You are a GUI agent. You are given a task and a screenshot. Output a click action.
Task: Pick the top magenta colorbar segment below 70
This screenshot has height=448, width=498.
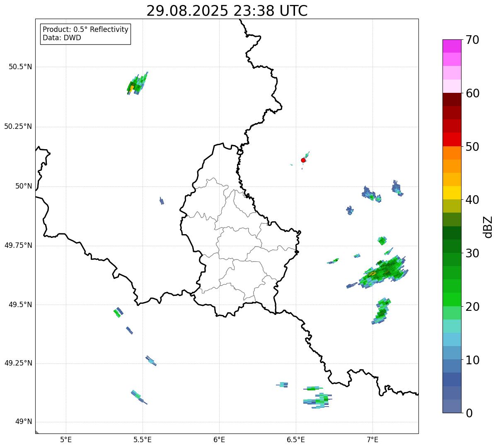452,46
